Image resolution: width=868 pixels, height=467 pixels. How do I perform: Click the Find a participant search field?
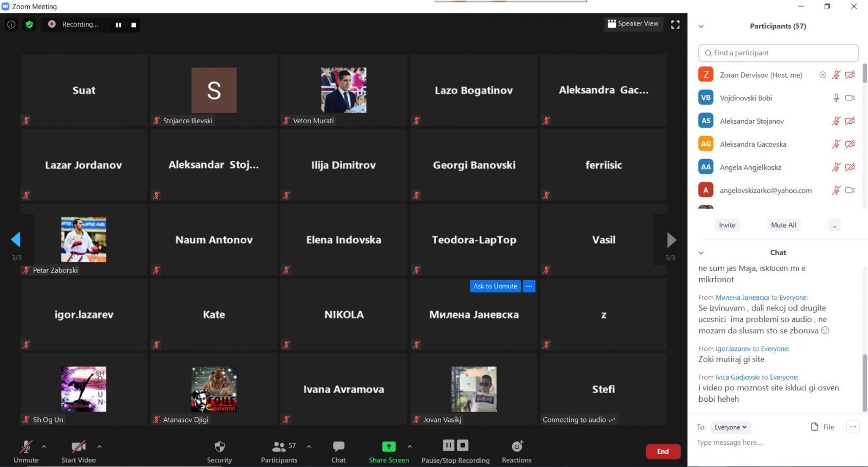pos(778,53)
